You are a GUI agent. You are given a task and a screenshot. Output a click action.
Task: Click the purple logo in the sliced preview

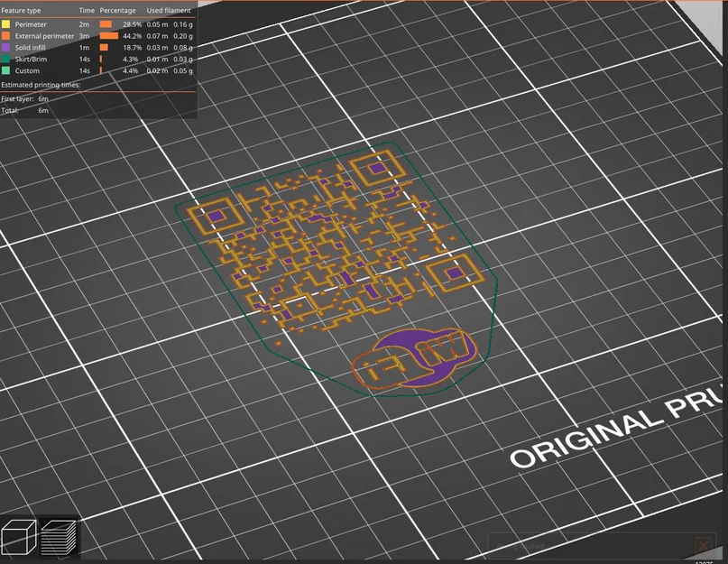coord(415,358)
